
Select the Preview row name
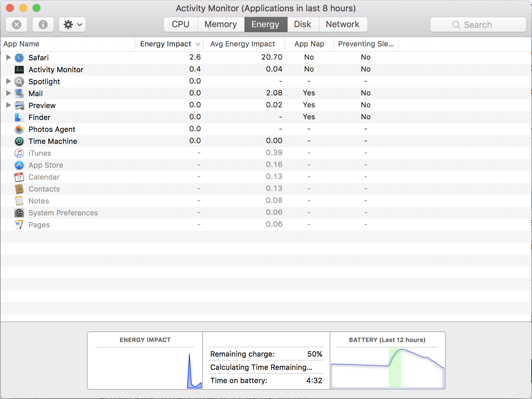tap(42, 105)
